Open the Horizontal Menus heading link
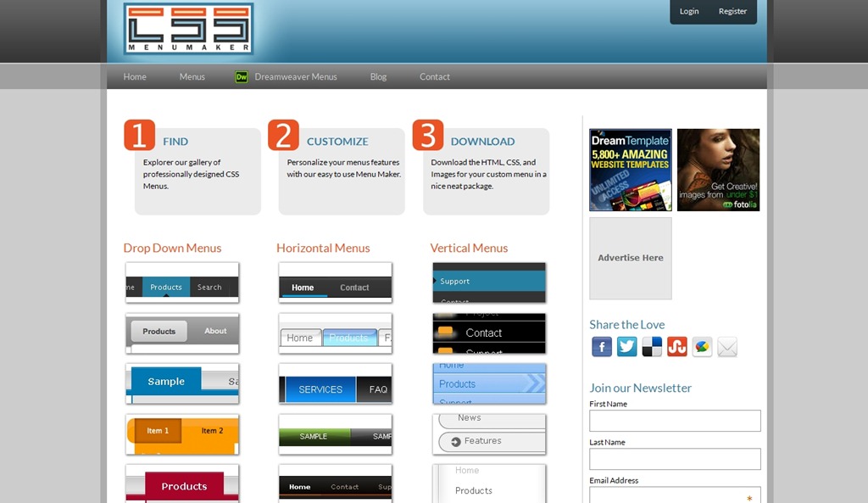This screenshot has height=503, width=868. click(x=323, y=249)
